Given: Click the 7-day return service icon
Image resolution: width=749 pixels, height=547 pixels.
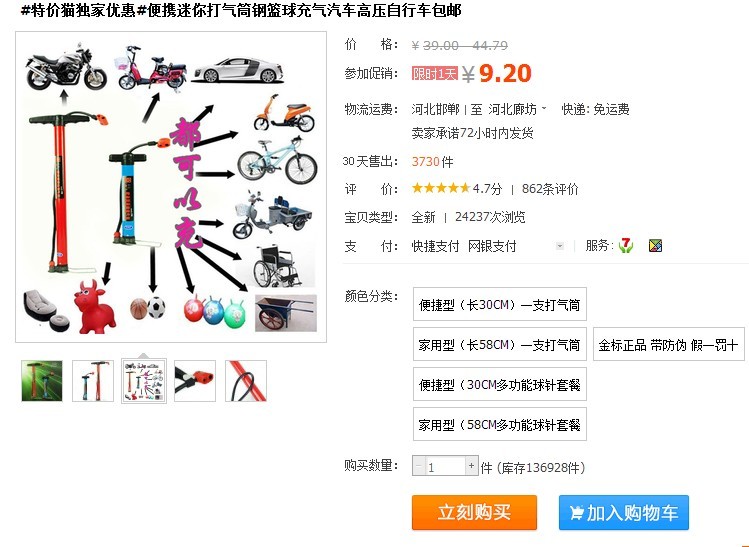Looking at the screenshot, I should pyautogui.click(x=625, y=246).
